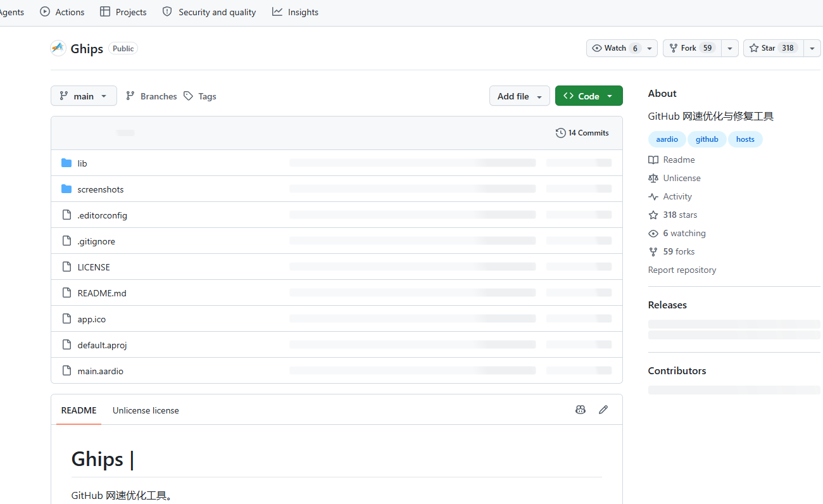Open the main branch selector dropdown

(84, 96)
